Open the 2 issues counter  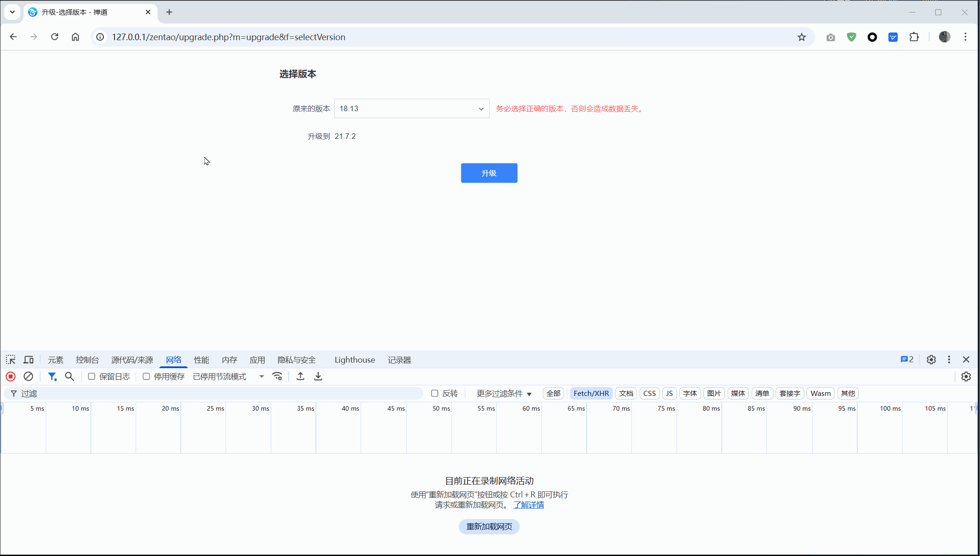(x=907, y=359)
